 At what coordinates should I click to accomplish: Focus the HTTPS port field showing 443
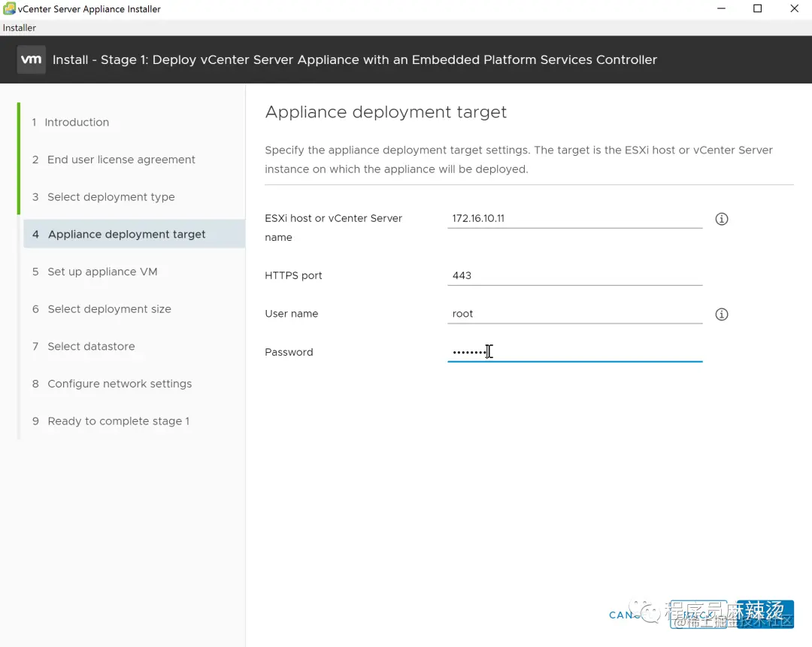[575, 275]
